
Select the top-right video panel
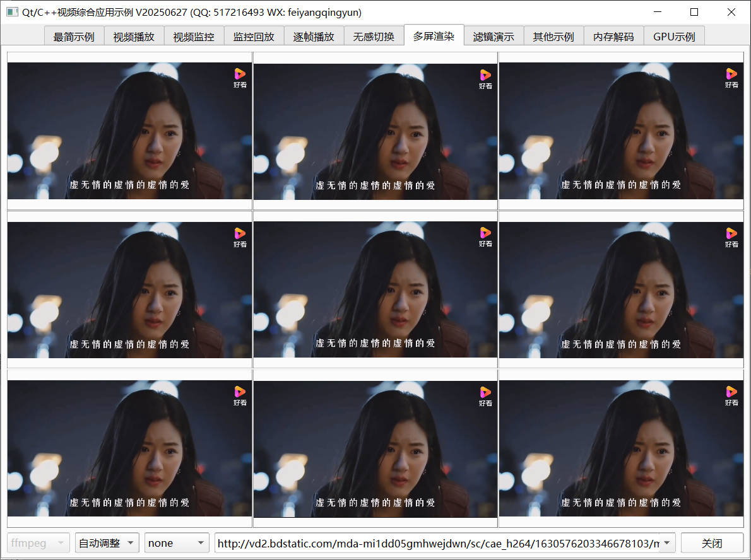click(x=621, y=131)
